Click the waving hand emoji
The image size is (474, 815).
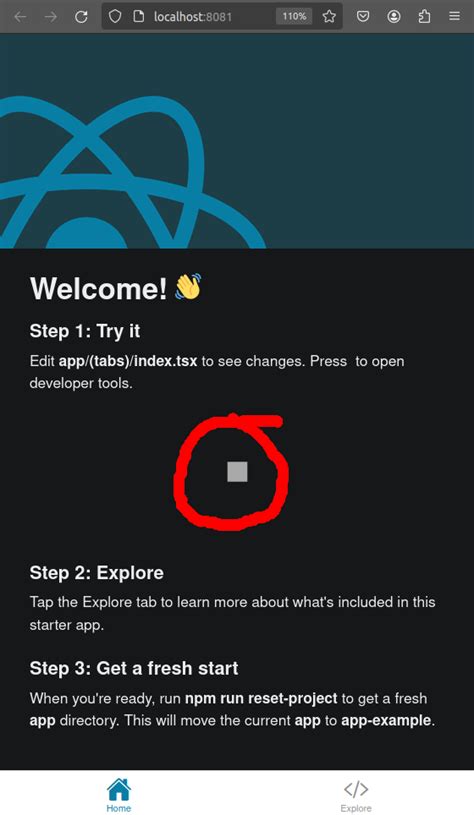click(188, 287)
